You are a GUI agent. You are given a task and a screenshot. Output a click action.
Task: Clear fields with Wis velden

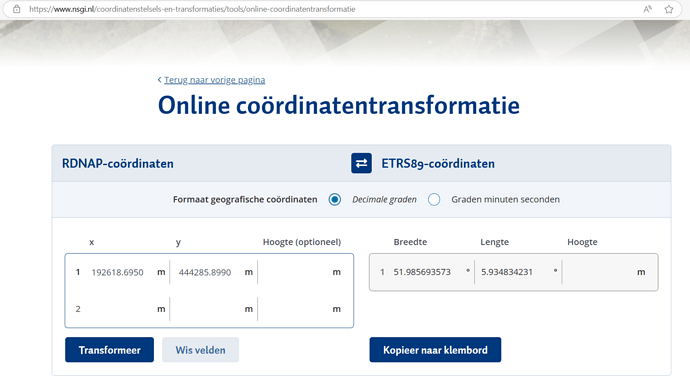200,350
